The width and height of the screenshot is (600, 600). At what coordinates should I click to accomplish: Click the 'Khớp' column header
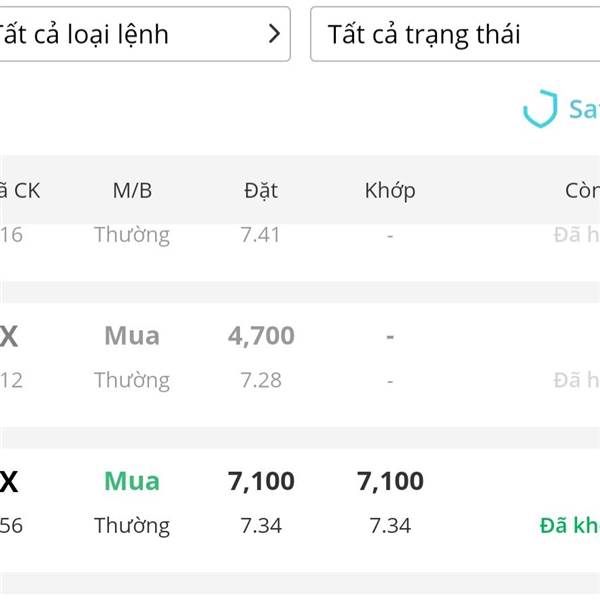coord(390,191)
